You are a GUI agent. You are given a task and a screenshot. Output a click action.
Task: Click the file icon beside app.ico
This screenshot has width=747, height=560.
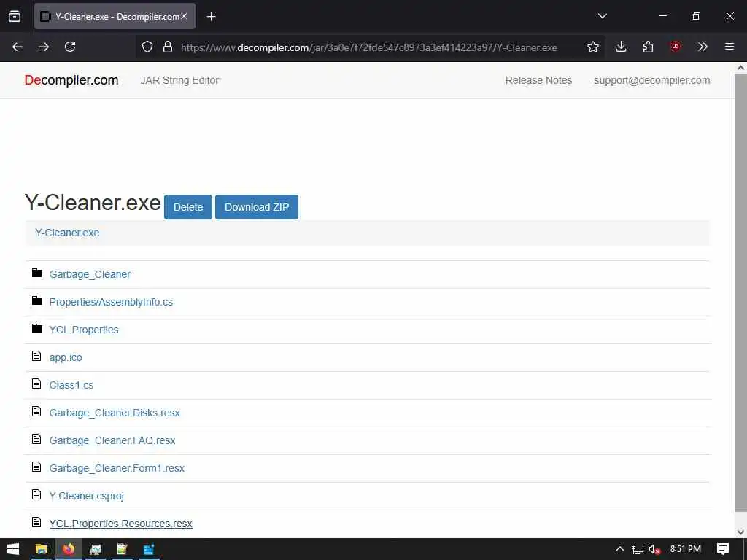click(x=36, y=356)
